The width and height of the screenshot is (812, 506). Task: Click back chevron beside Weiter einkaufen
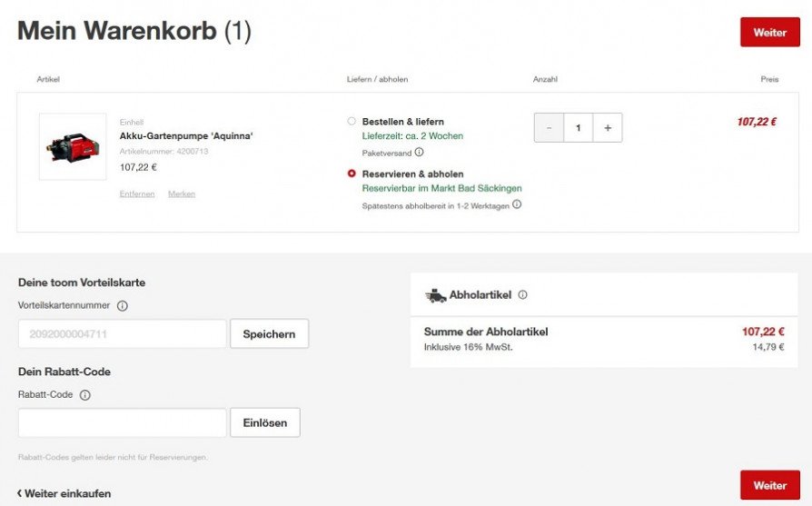point(20,493)
